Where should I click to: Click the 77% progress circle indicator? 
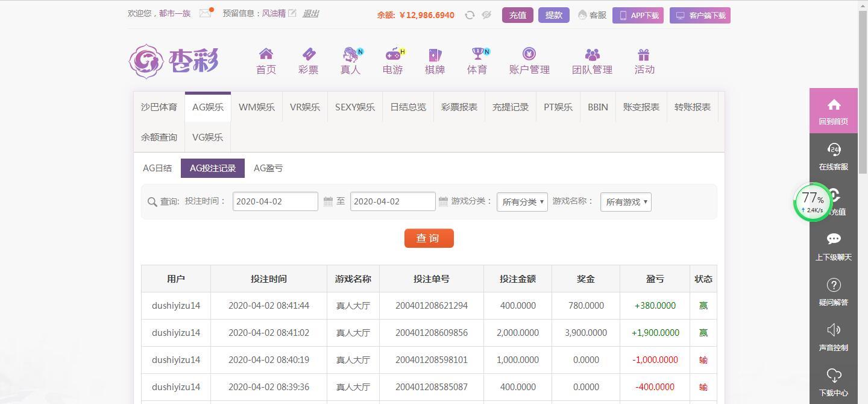(813, 203)
